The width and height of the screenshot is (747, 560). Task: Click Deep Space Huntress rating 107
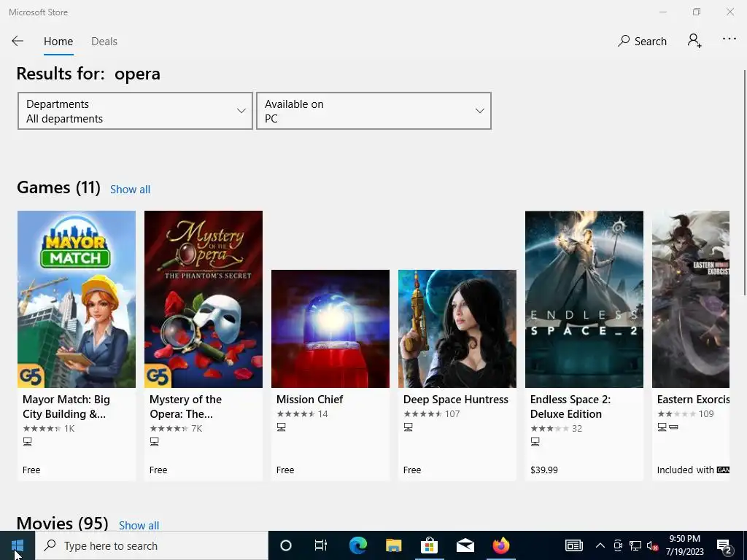(431, 414)
